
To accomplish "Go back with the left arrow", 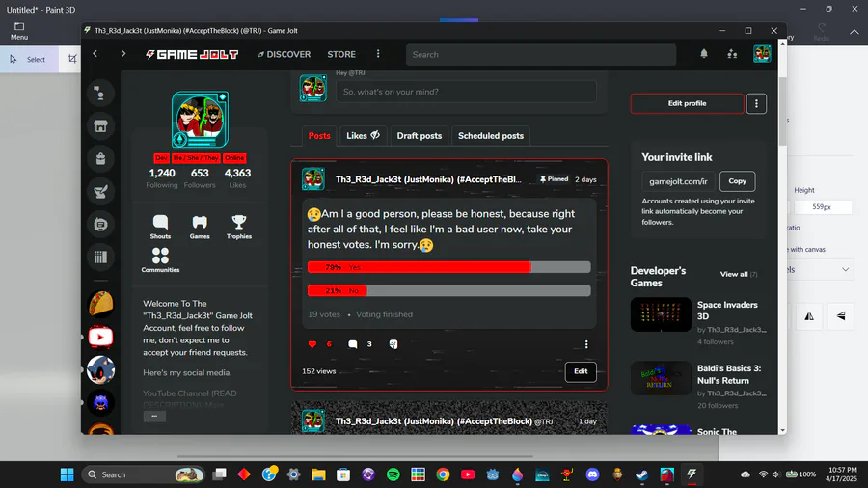I will pos(95,54).
